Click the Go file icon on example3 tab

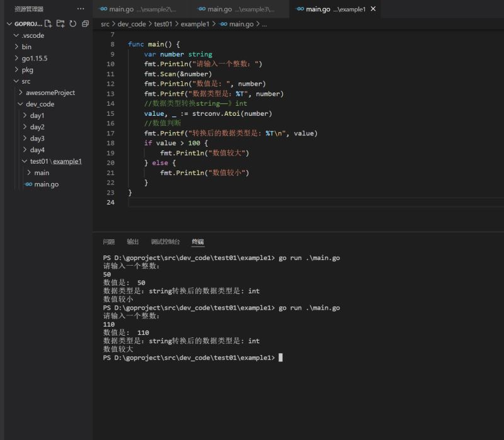pos(202,9)
